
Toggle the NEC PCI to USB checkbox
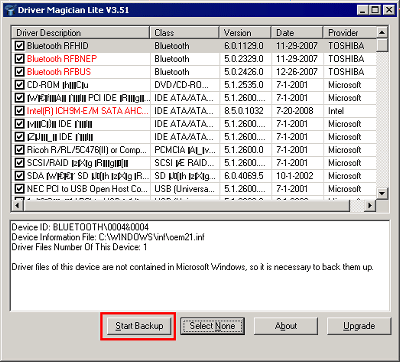pos(20,189)
